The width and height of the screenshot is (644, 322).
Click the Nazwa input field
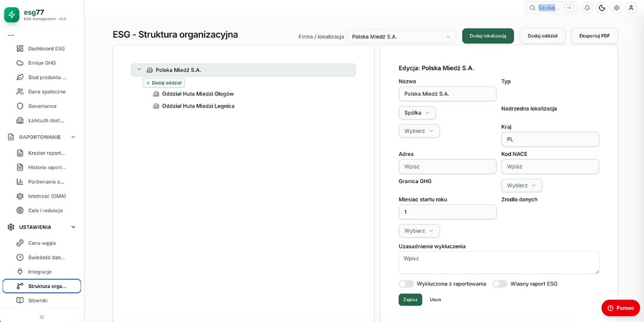447,94
